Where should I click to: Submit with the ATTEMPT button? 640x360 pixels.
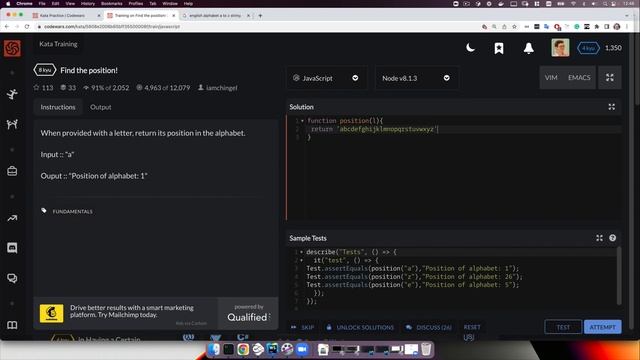pos(602,327)
